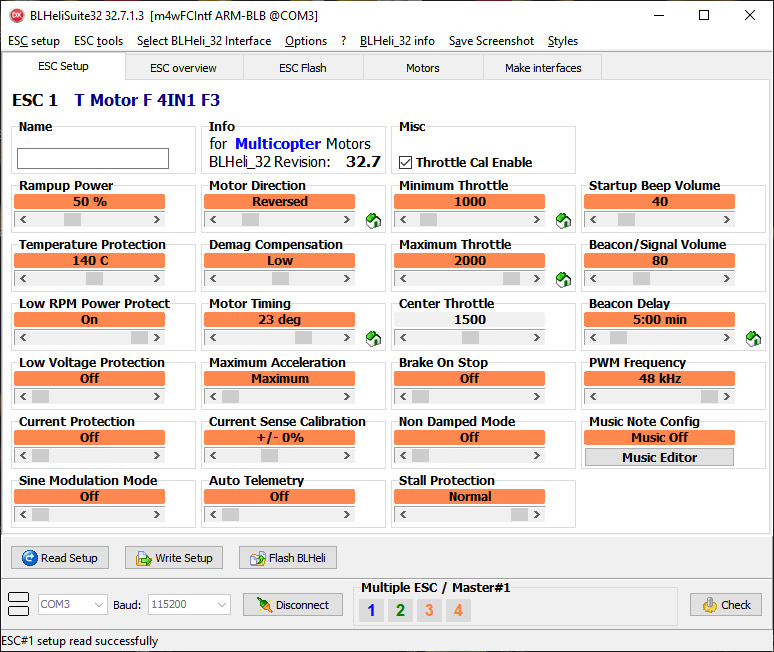Click the stacked ESC layout icon beside COM3

tap(19, 604)
